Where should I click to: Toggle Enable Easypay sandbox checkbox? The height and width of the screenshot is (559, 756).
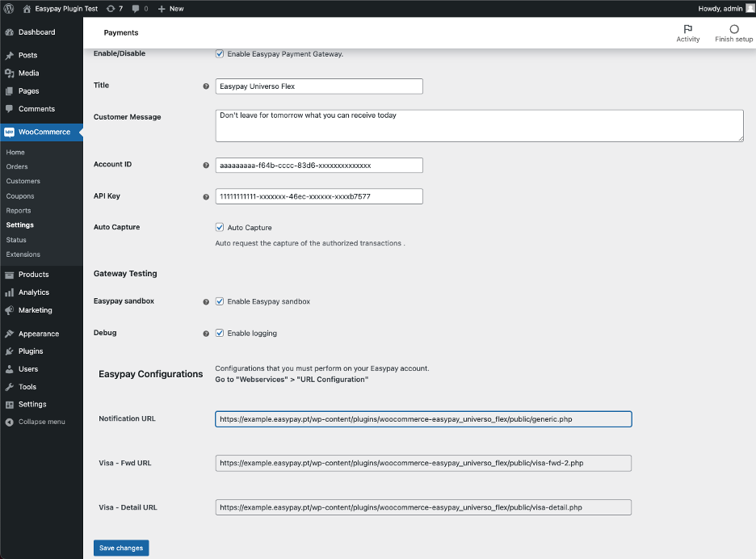220,301
